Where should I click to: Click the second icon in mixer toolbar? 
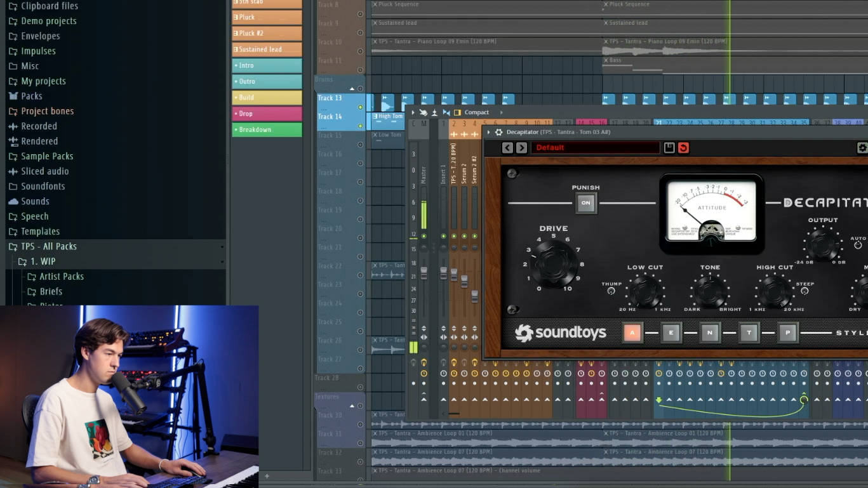click(x=423, y=112)
